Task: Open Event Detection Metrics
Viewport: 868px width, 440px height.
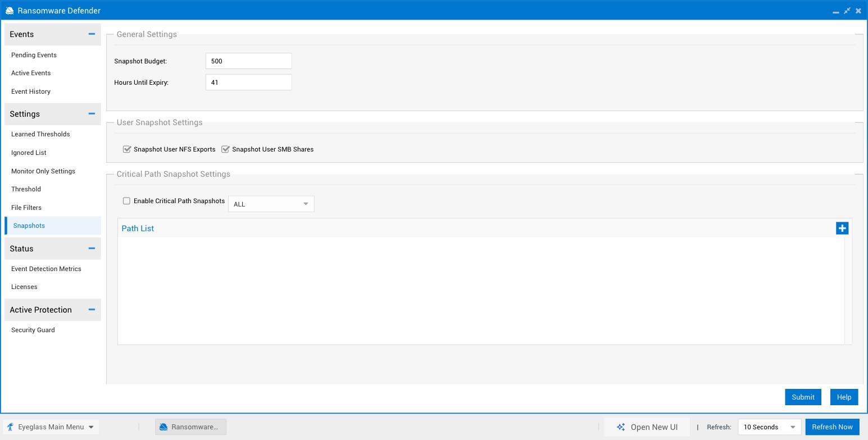Action: coord(46,269)
